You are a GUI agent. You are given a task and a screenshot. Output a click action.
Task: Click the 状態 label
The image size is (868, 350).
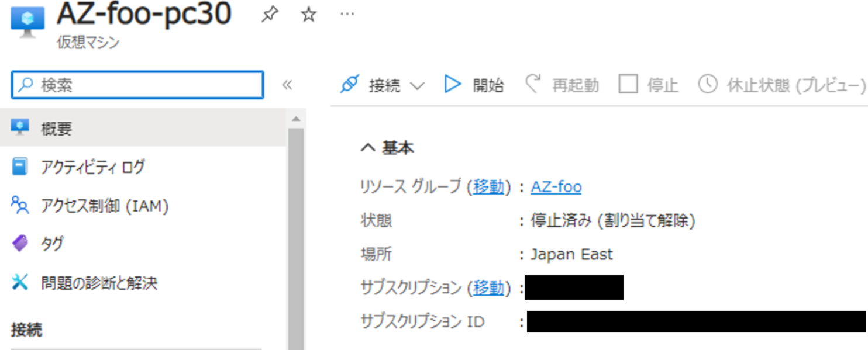376,221
